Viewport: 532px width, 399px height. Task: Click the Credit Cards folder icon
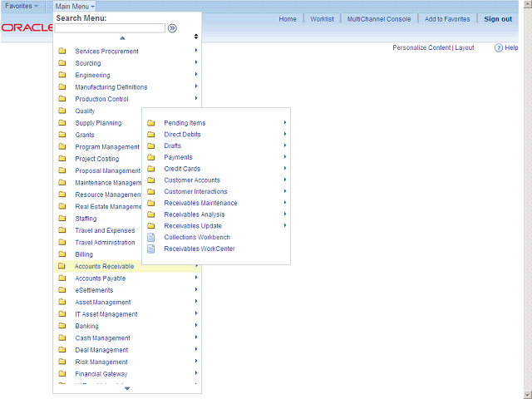click(x=150, y=169)
